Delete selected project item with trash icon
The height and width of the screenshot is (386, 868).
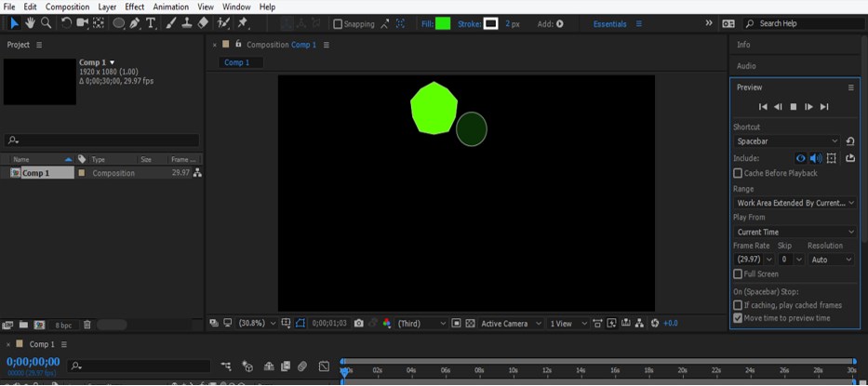click(x=87, y=326)
